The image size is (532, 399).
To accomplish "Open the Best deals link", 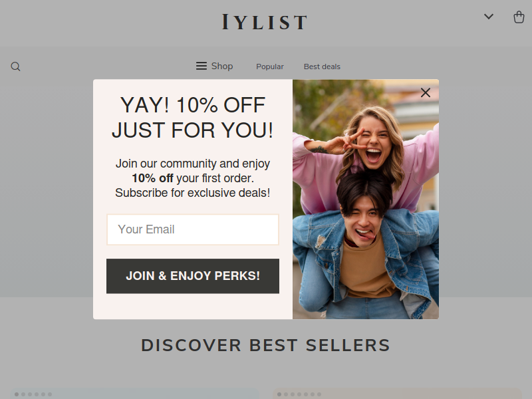I will click(x=322, y=66).
